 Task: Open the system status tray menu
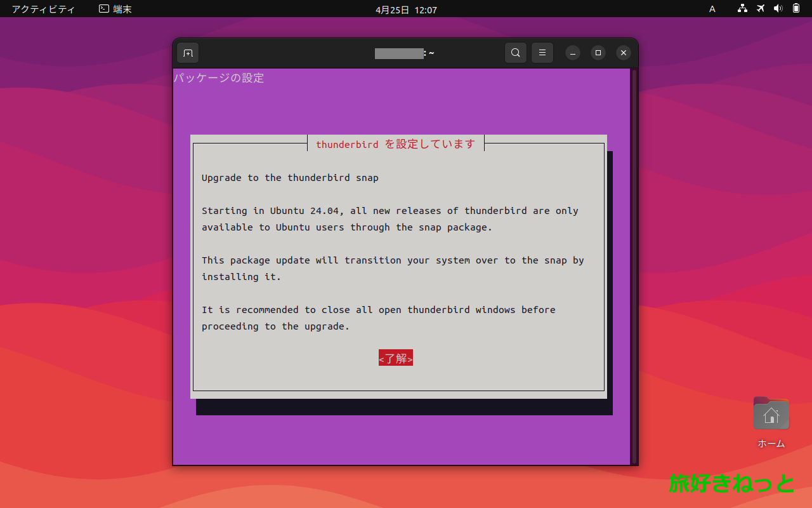(768, 9)
